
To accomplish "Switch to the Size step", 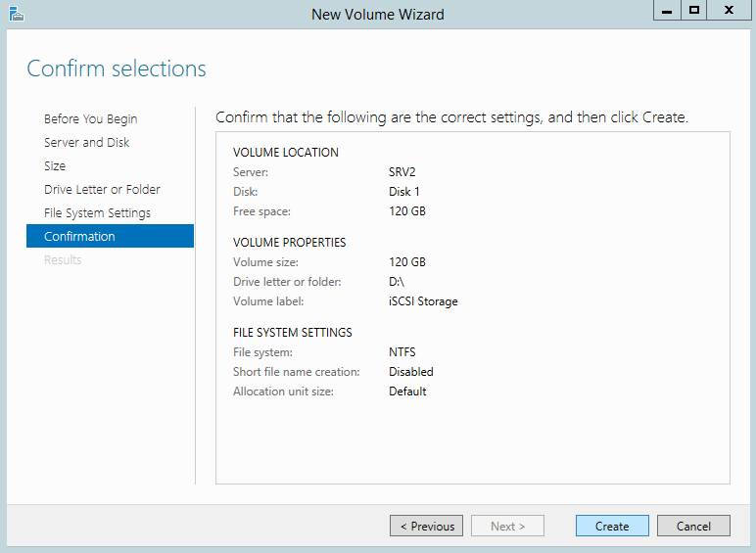I will (x=55, y=166).
